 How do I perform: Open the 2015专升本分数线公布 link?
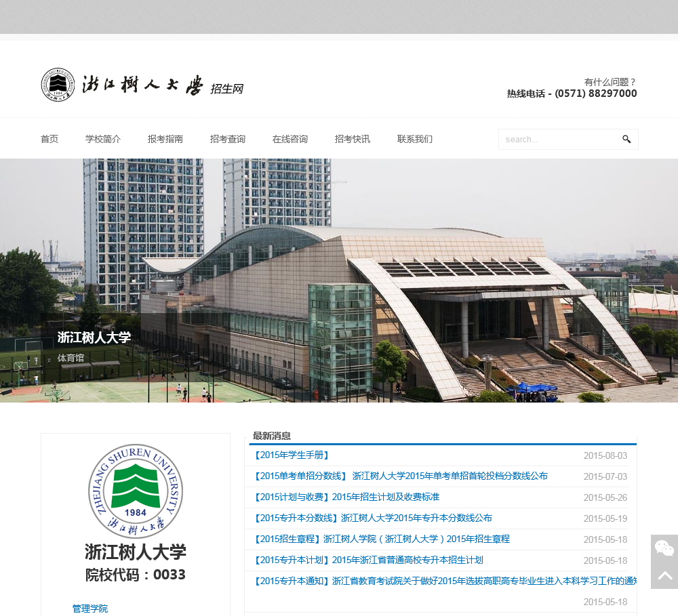click(x=373, y=518)
